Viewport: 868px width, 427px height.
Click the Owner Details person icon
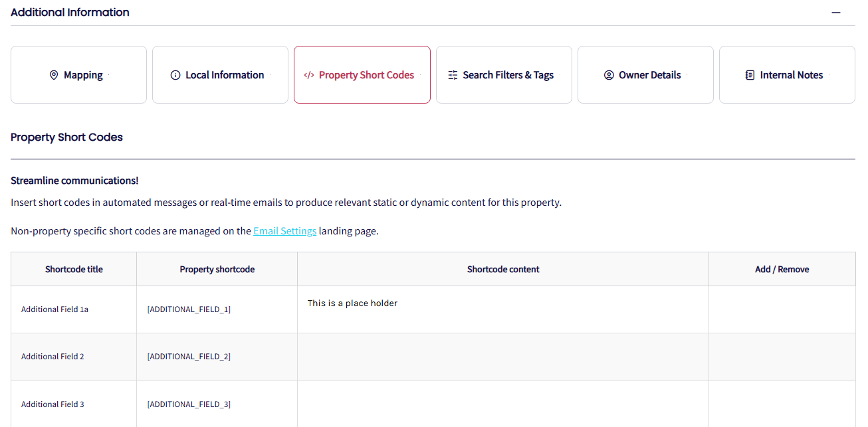click(x=608, y=75)
